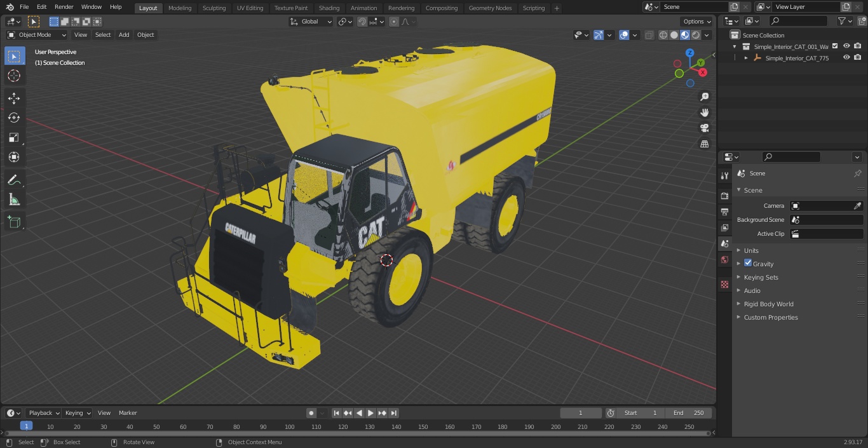Screen dimensions: 868x448
Task: Click the Zoom viewport magnifier icon
Action: point(704,97)
